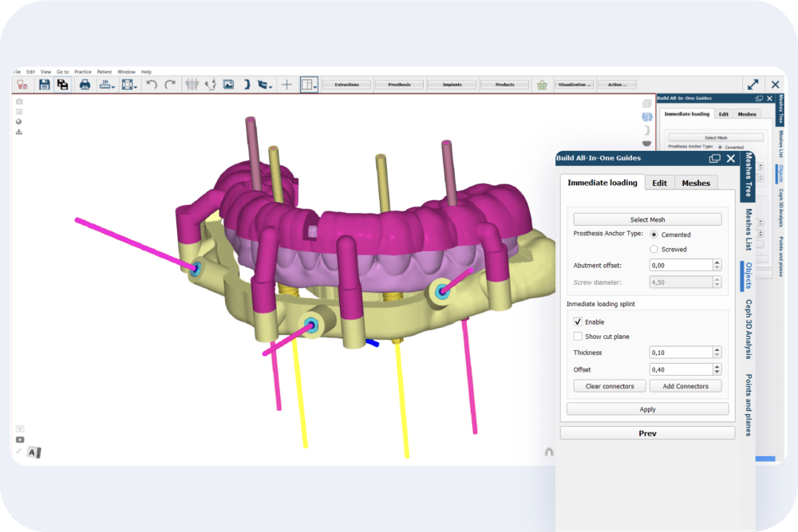Image resolution: width=798 pixels, height=532 pixels.
Task: Click the Select Mesh button in enlarged panel
Action: click(647, 219)
